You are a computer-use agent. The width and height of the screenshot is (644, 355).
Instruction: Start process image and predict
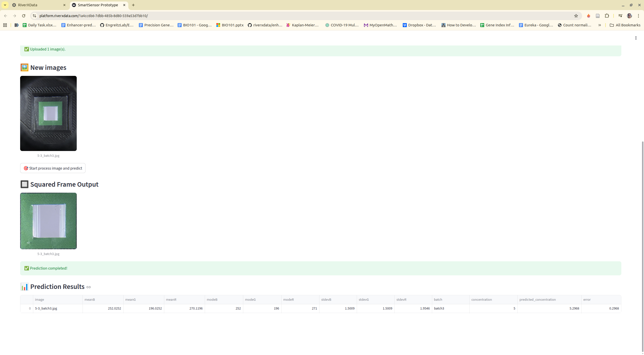[x=53, y=168]
